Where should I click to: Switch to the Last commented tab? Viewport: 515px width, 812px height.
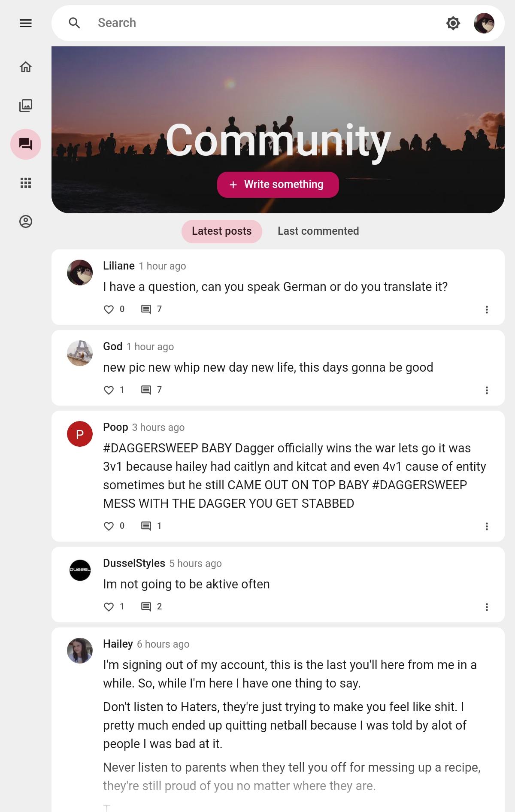(x=318, y=231)
